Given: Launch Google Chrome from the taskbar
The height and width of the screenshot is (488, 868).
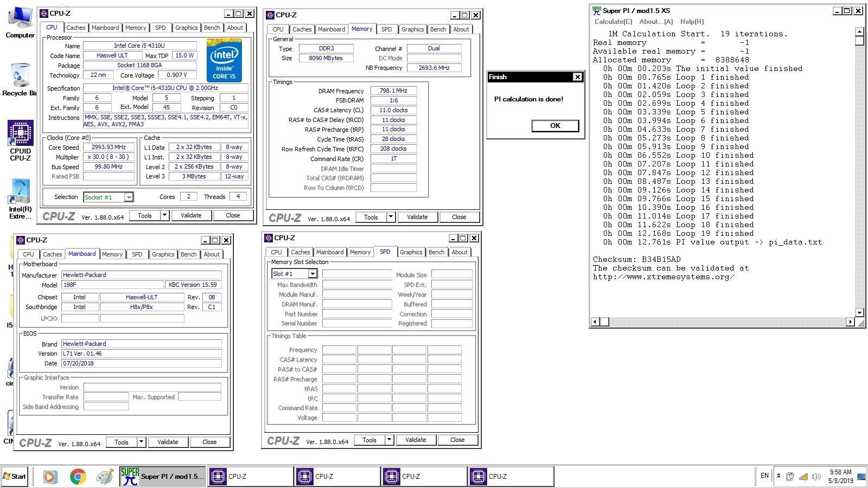Looking at the screenshot, I should pyautogui.click(x=78, y=477).
